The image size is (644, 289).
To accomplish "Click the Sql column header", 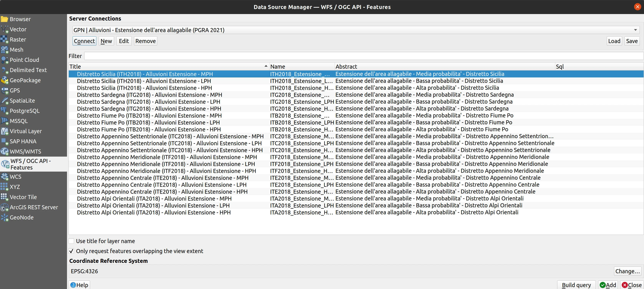I will (x=599, y=66).
